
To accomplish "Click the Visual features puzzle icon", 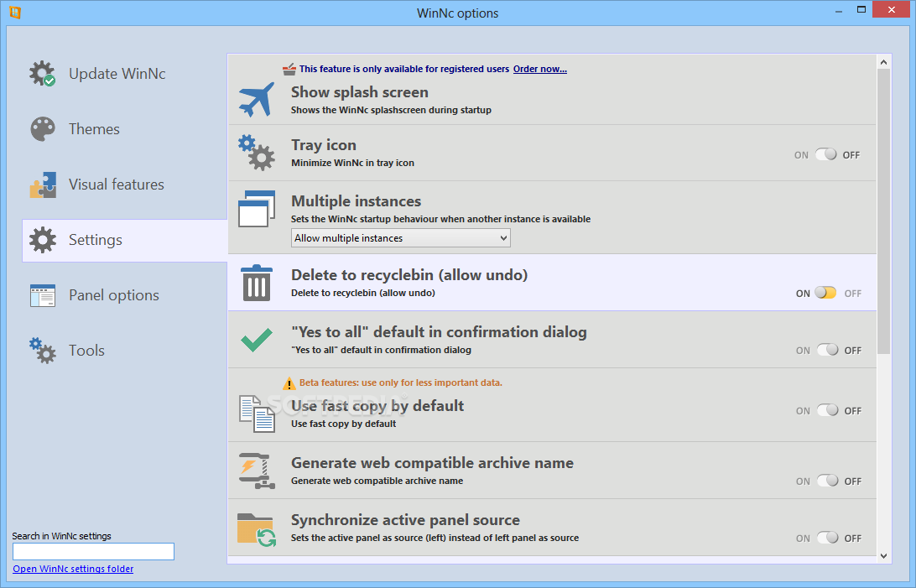I will (x=43, y=185).
